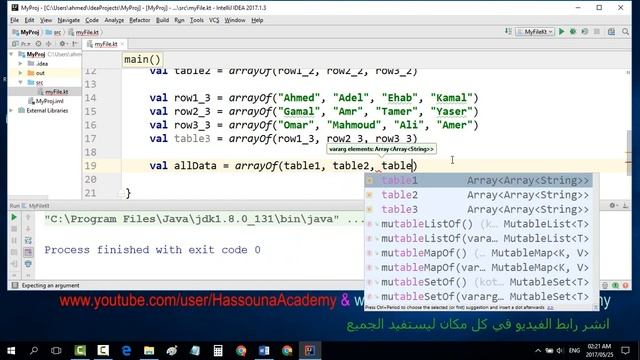Open Windows Start menu
The image size is (640, 360).
[11, 351]
